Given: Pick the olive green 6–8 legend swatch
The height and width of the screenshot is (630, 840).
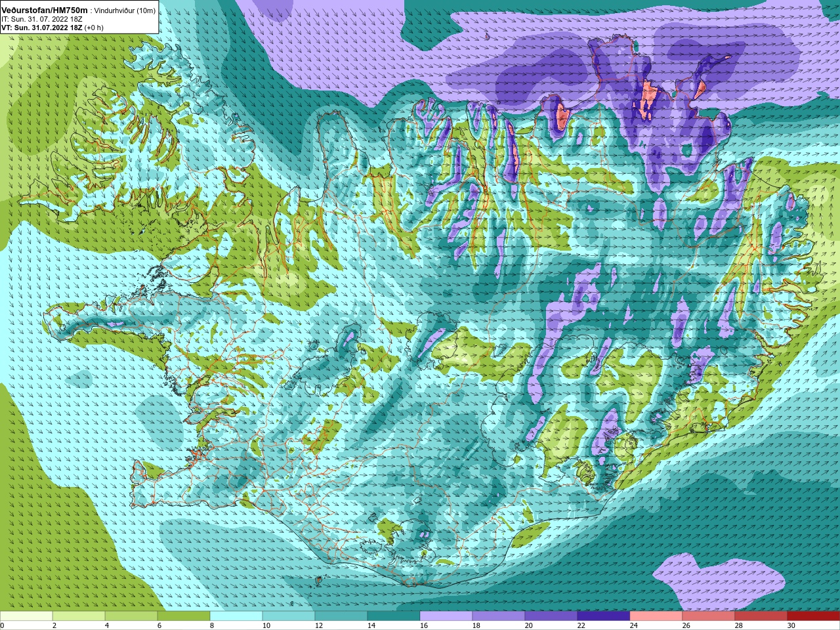Looking at the screenshot, I should click(184, 616).
